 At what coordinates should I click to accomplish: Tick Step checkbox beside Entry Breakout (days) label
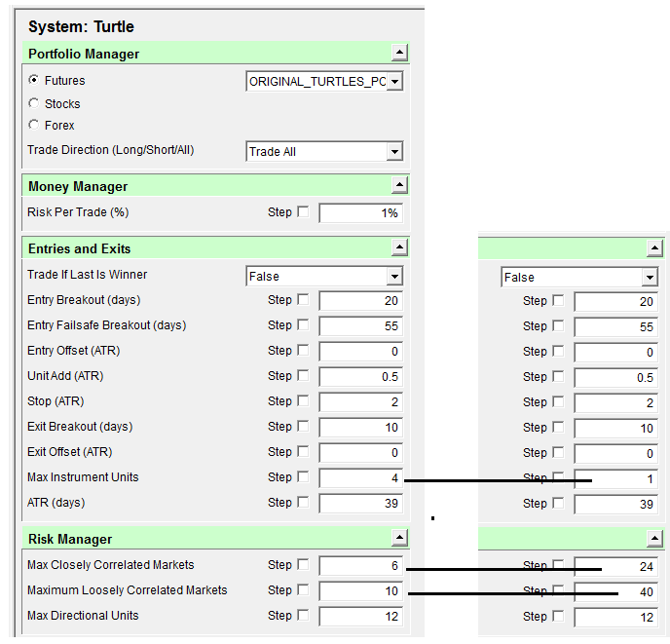tap(303, 300)
